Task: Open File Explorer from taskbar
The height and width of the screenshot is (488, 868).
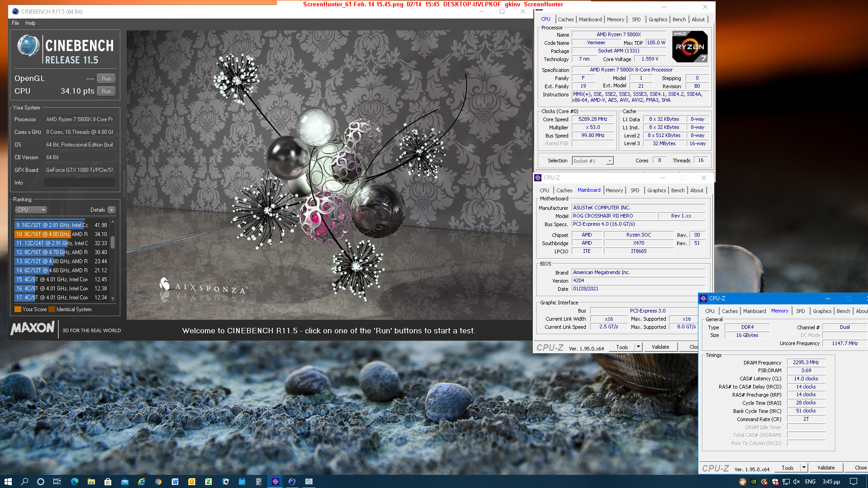Action: 91,481
